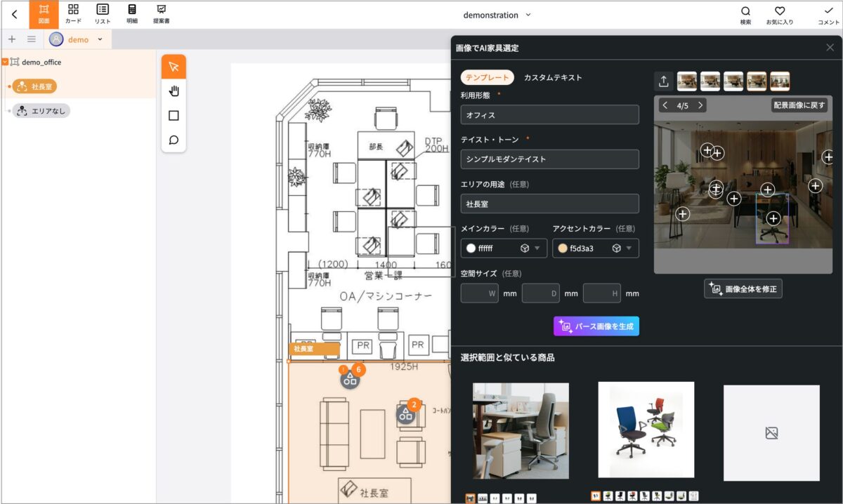Image resolution: width=843 pixels, height=504 pixels.
Task: Click the パース画像を生成 button
Action: pos(596,326)
